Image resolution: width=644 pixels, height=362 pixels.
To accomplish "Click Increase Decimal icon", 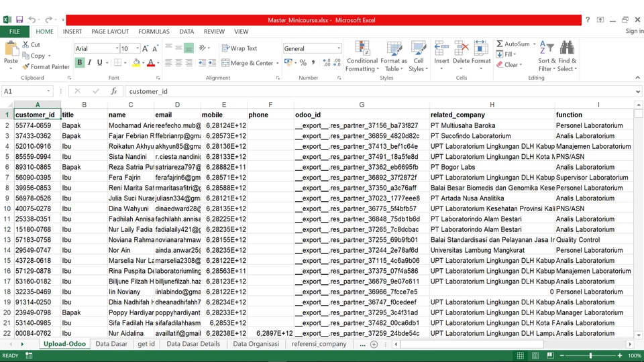I will coord(327,63).
